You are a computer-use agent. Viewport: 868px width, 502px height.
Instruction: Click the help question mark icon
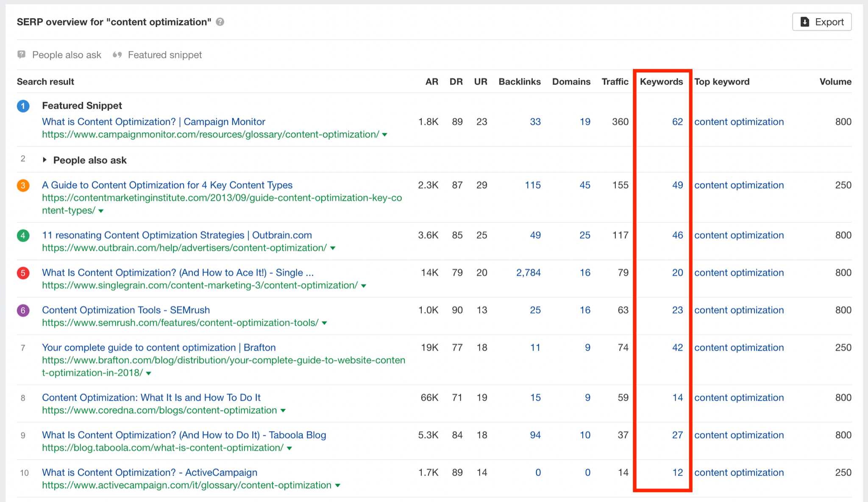(220, 22)
